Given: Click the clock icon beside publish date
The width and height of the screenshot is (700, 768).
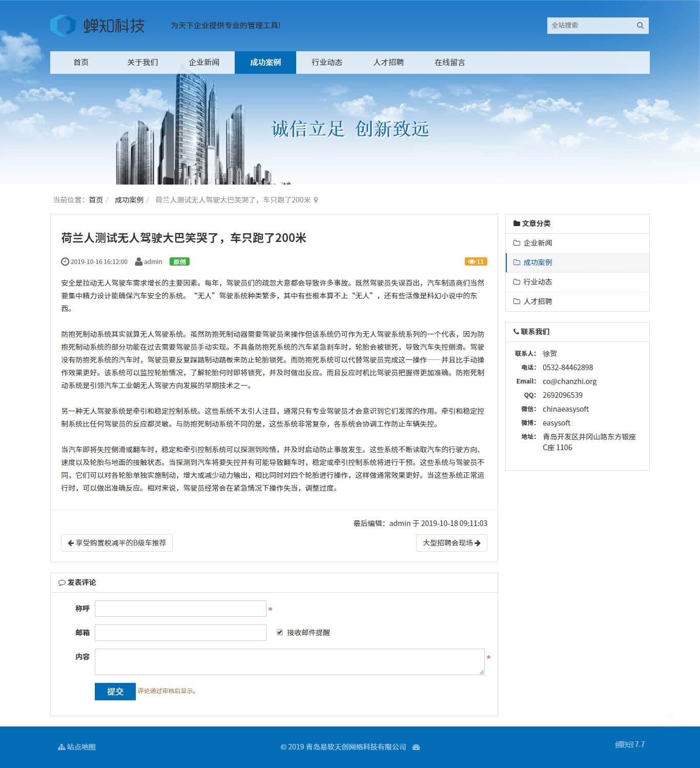Looking at the screenshot, I should coord(65,261).
